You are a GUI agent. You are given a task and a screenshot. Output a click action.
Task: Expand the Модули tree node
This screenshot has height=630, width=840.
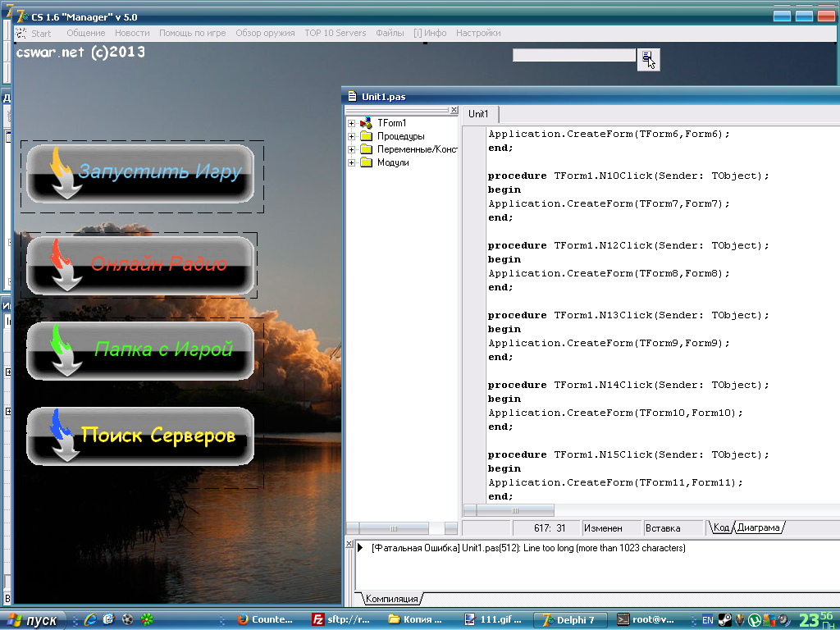[x=351, y=162]
